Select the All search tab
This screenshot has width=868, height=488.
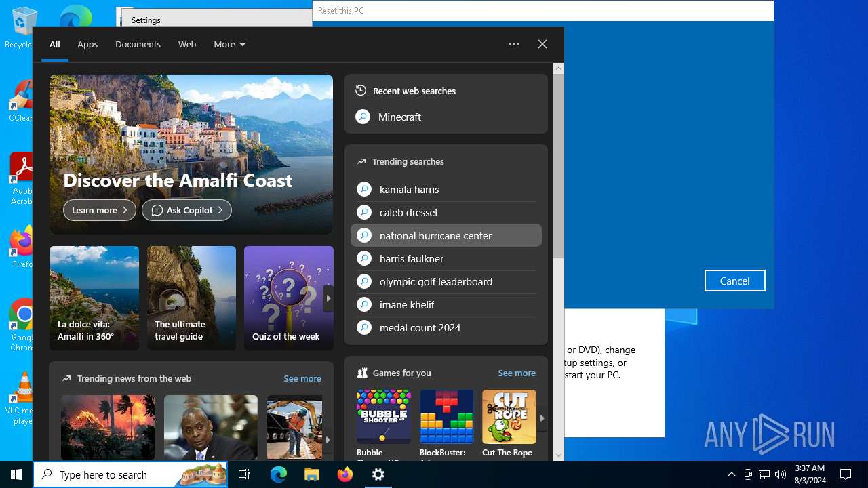55,44
